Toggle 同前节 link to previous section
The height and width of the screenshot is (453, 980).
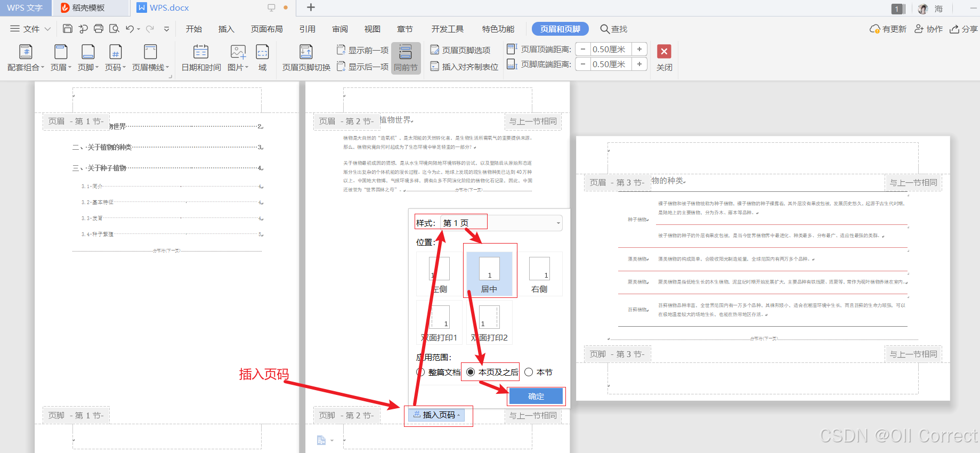(406, 58)
